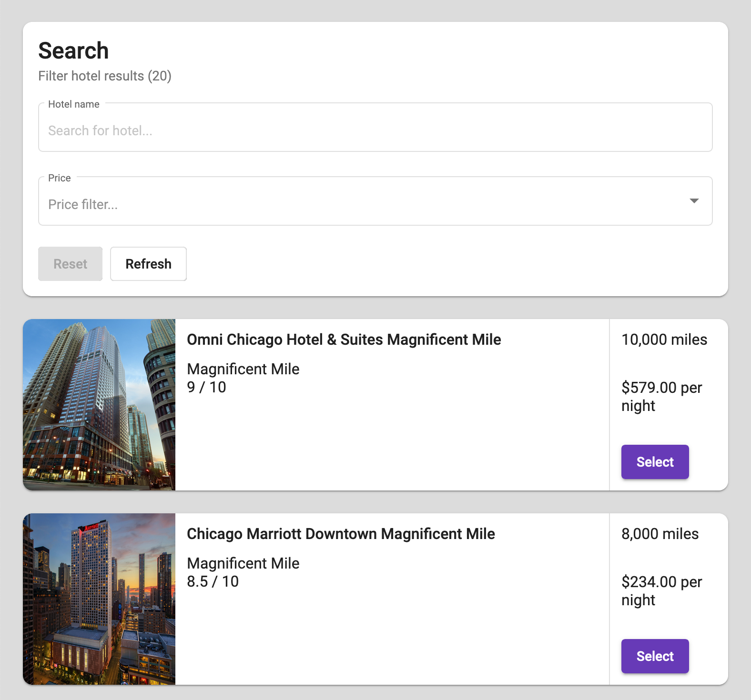Viewport: 751px width, 700px height.
Task: Click the Marriott's Magnificent Mile neighborhood text
Action: 243,563
